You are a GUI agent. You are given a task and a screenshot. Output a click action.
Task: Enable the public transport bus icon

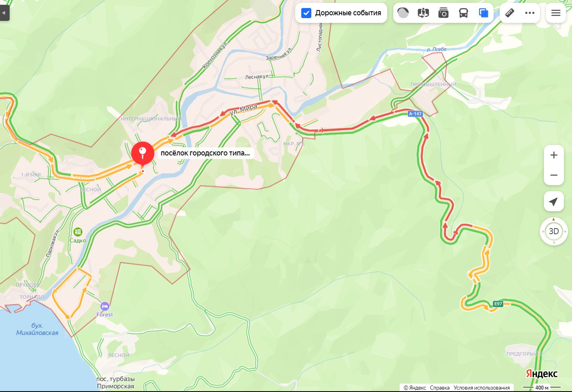pos(464,13)
